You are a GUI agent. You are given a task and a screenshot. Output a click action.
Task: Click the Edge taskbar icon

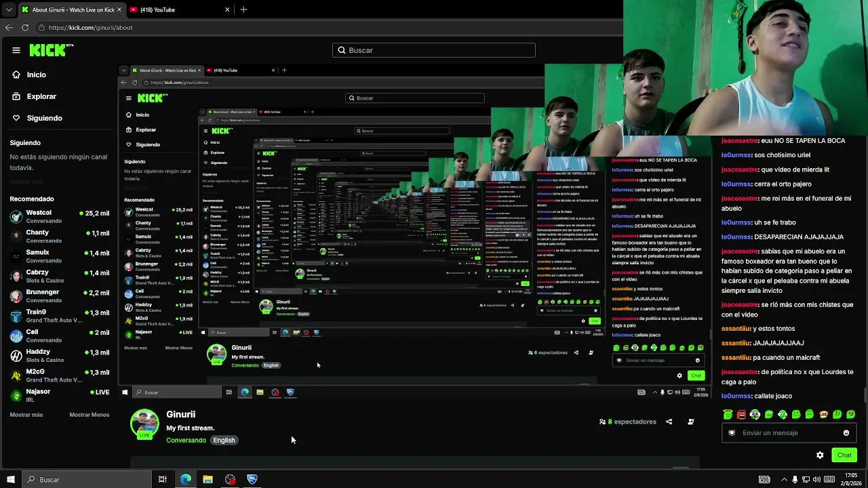point(185,479)
